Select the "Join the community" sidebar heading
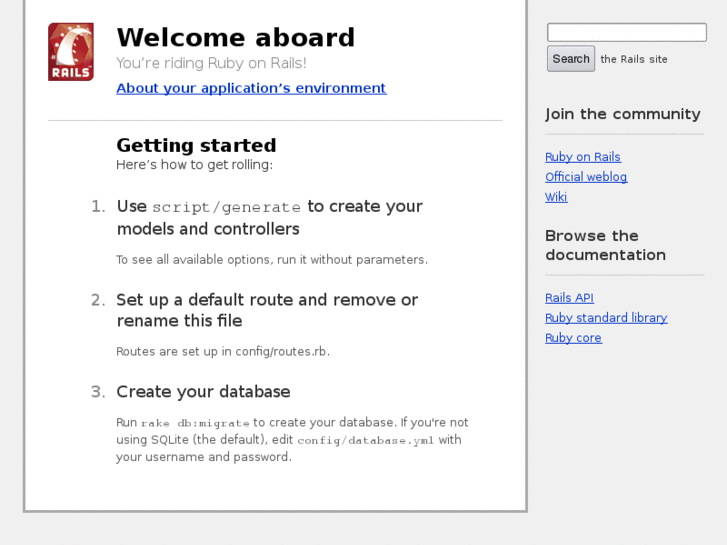727x545 pixels. 623,114
